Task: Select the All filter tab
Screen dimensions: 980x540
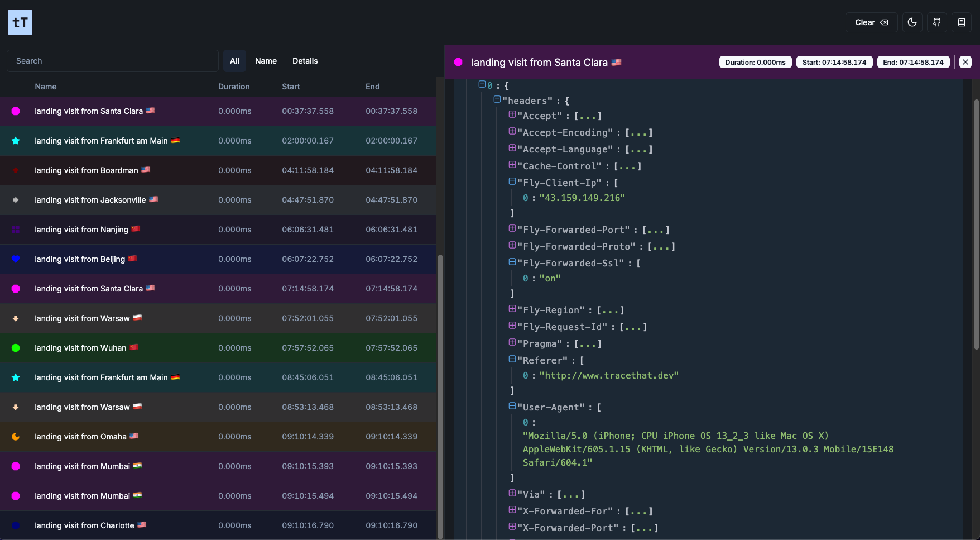Action: [234, 61]
